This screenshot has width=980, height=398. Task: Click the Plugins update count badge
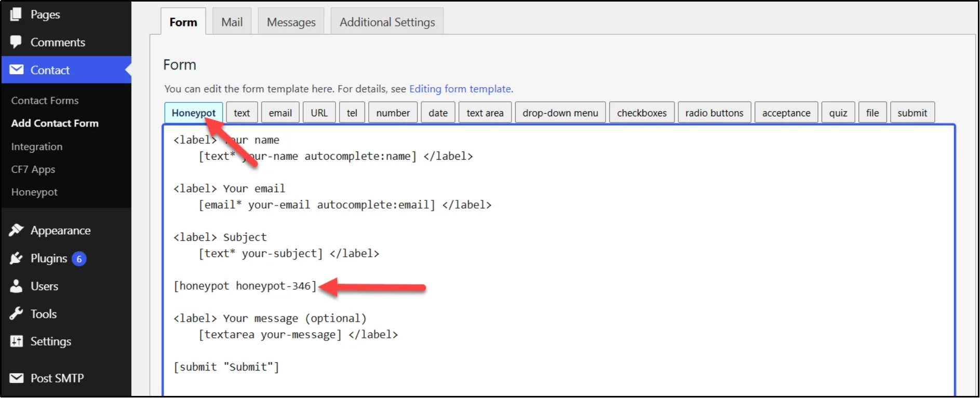coord(79,258)
